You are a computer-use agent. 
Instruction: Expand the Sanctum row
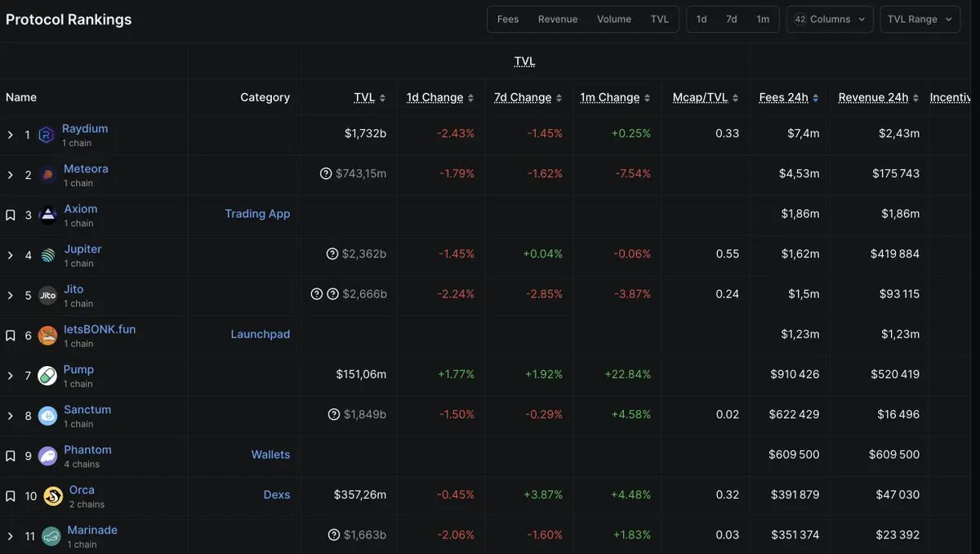pos(10,415)
